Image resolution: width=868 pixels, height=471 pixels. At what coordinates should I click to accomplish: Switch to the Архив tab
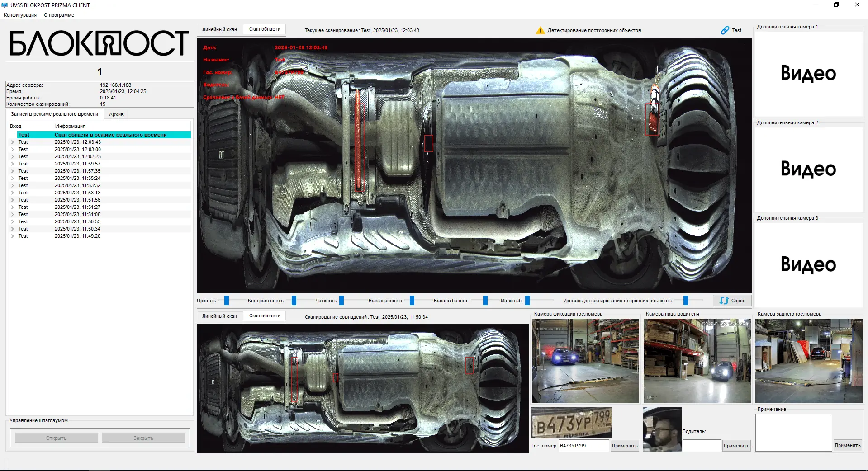point(116,114)
